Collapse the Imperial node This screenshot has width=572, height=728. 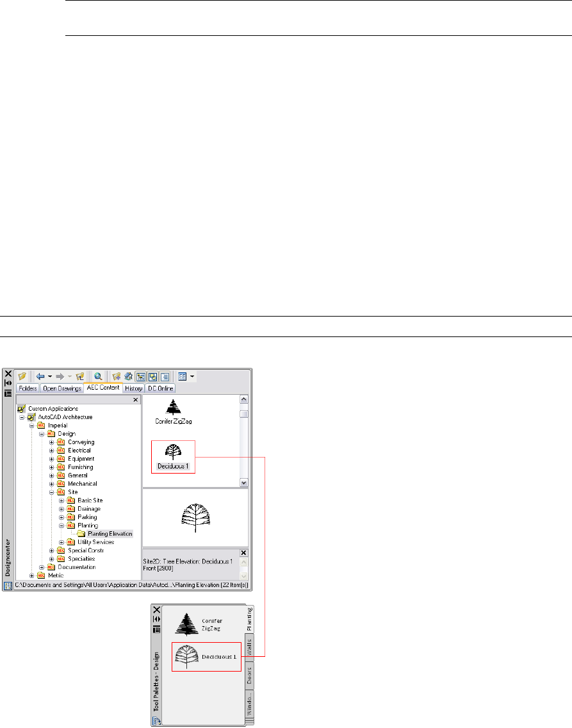[31, 426]
